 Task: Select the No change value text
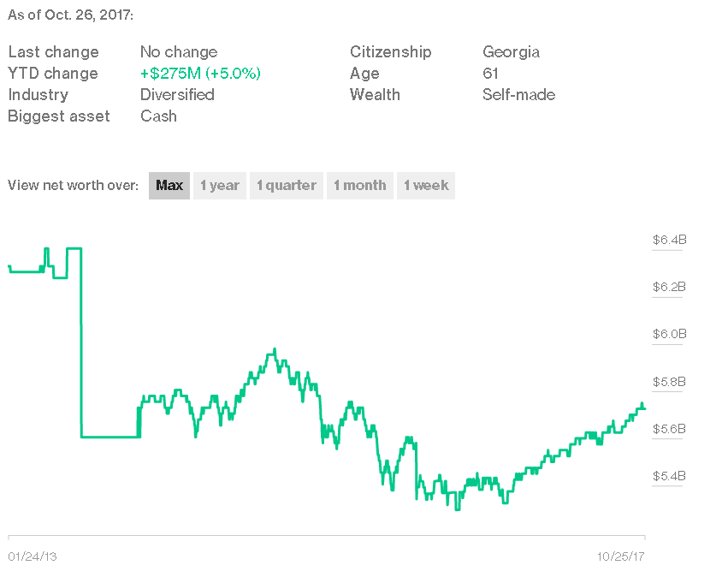pos(179,52)
